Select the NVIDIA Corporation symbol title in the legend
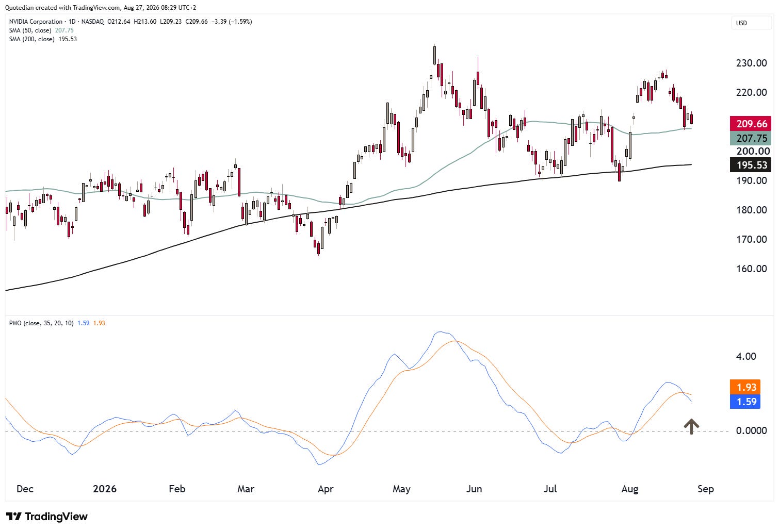The width and height of the screenshot is (779, 532). [36, 22]
